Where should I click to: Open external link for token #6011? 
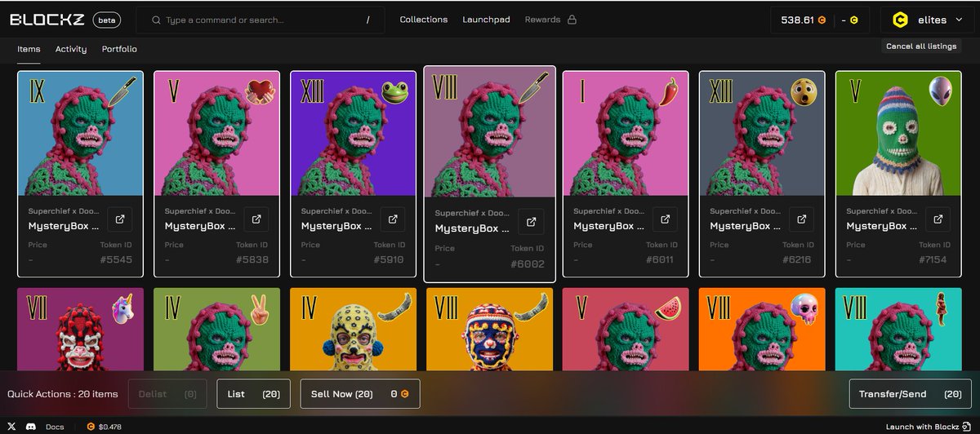(x=665, y=219)
